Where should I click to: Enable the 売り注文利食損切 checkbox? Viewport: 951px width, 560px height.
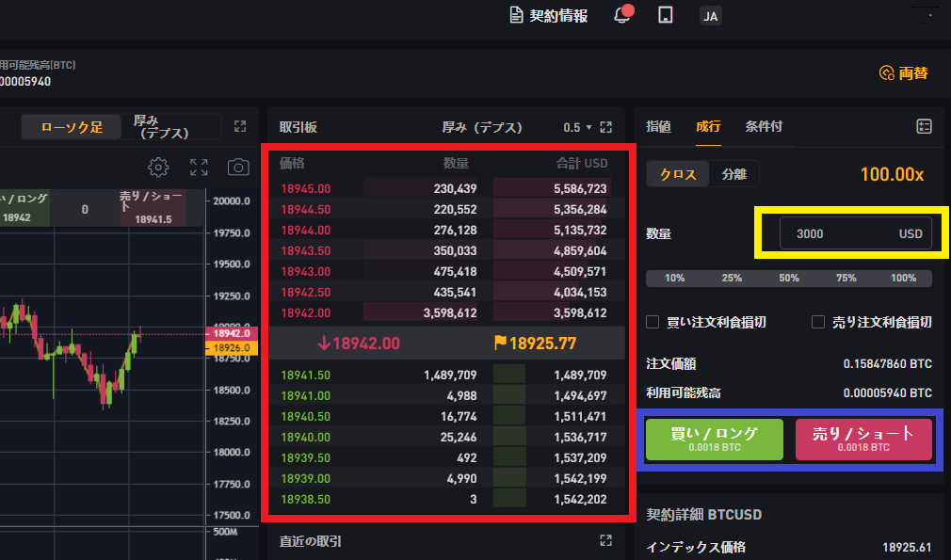click(818, 322)
